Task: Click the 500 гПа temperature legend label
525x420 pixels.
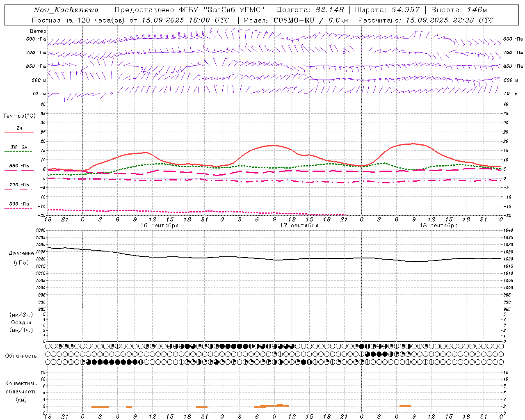Action: pyautogui.click(x=19, y=204)
